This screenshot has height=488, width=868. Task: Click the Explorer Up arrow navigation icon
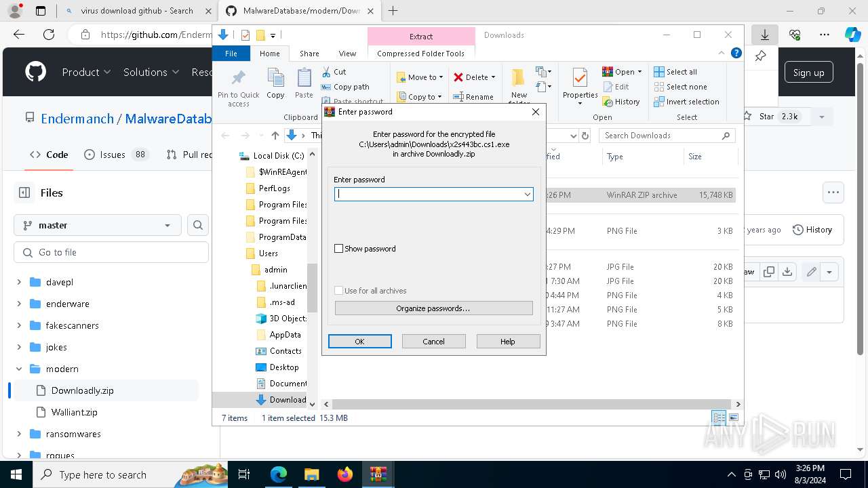[275, 136]
